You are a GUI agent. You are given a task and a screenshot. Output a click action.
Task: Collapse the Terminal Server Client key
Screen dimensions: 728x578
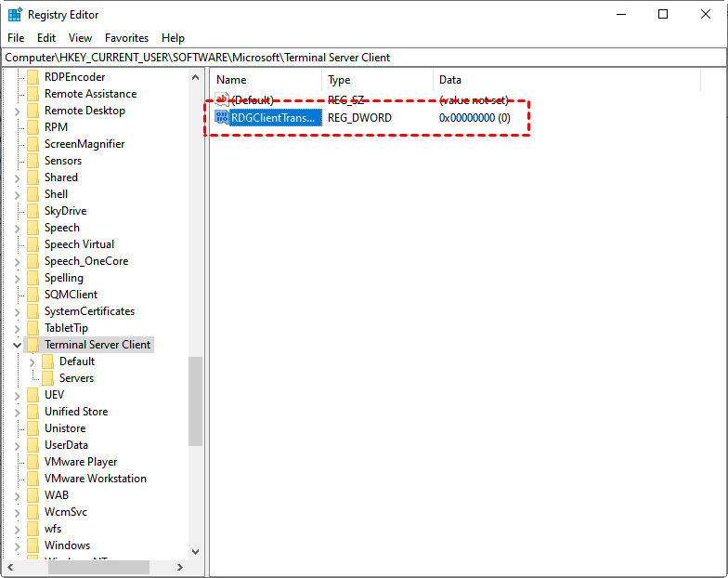click(x=17, y=346)
